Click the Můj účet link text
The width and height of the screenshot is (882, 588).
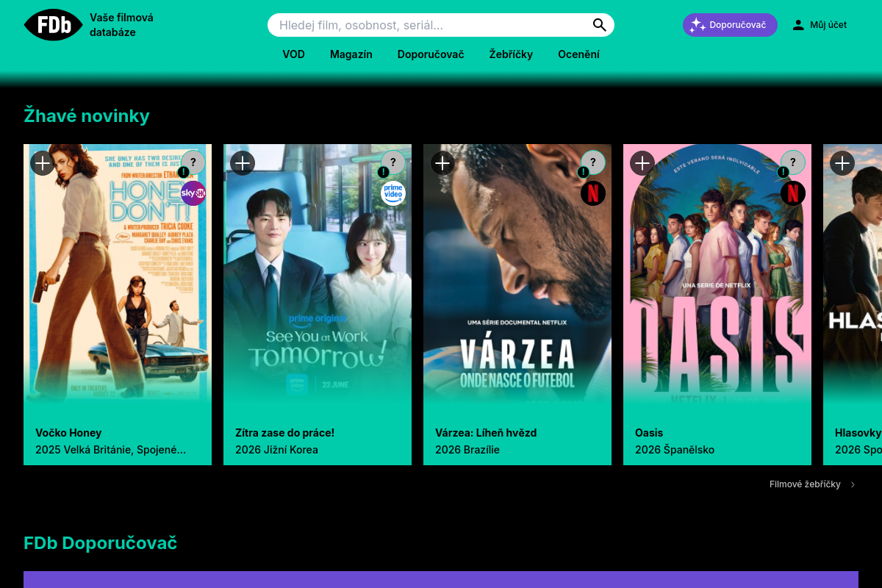coord(828,25)
